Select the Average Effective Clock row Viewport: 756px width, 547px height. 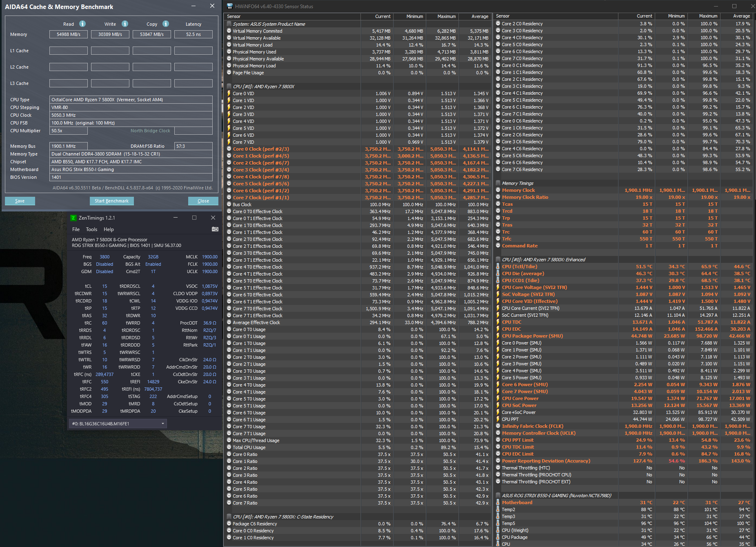point(358,322)
